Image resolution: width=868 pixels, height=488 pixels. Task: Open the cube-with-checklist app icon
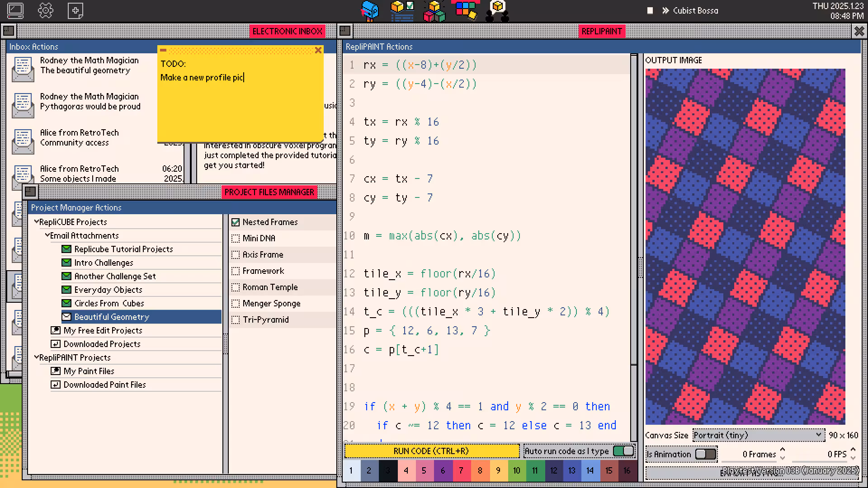402,11
